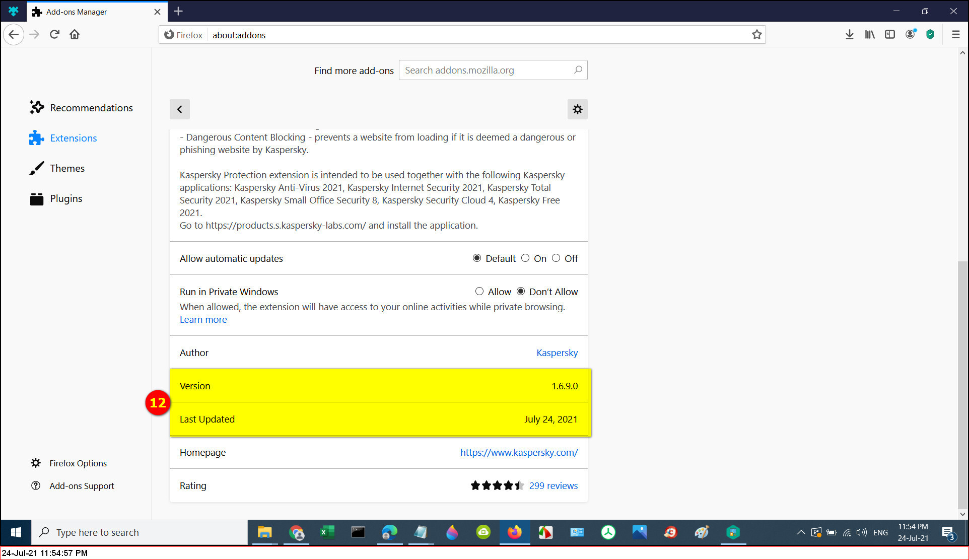Open a new tab with plus button
Screen dimensions: 969x560
178,11
